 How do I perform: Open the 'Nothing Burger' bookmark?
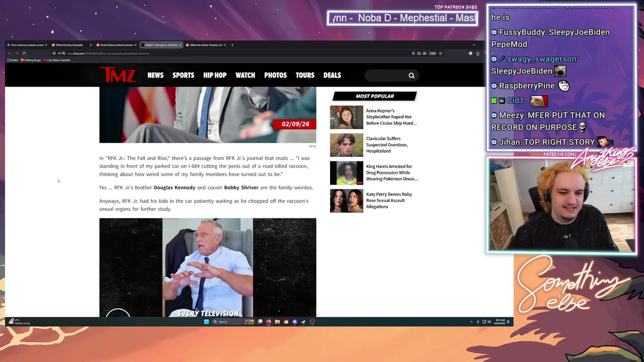(31, 60)
